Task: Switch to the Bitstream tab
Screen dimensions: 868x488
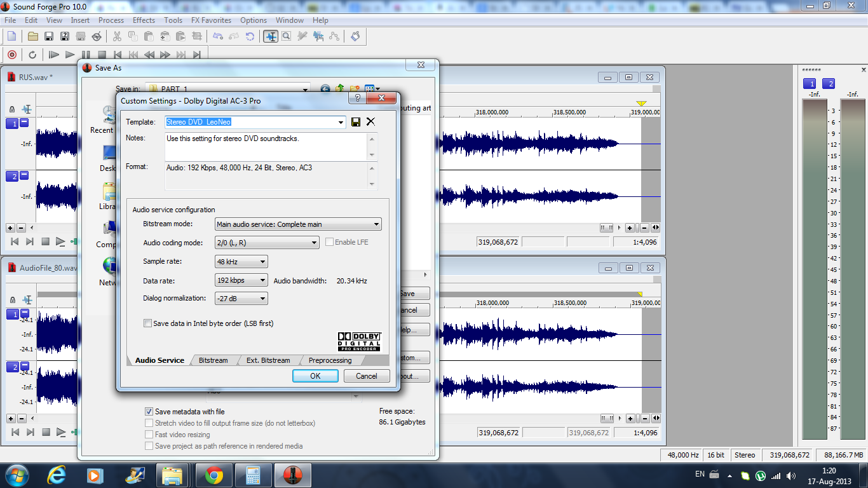Action: click(x=213, y=360)
